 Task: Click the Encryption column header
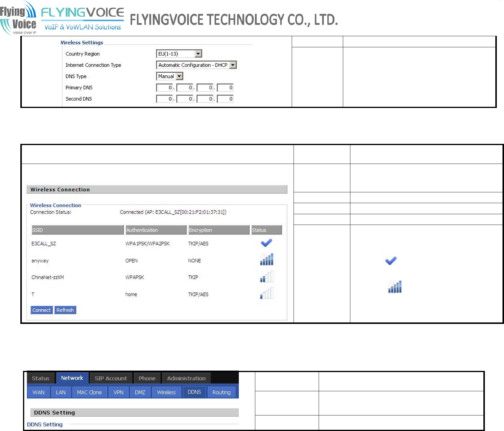[x=219, y=230]
